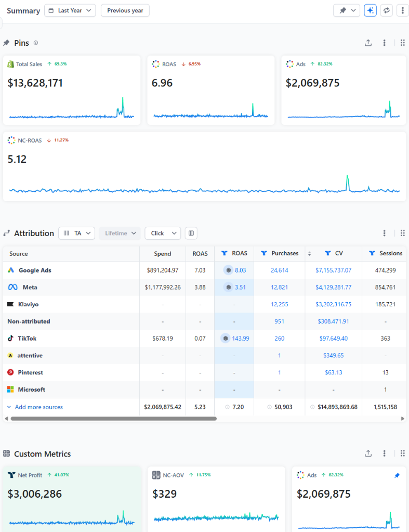
Task: Open the Last Year date range dropdown
Action: click(x=70, y=10)
